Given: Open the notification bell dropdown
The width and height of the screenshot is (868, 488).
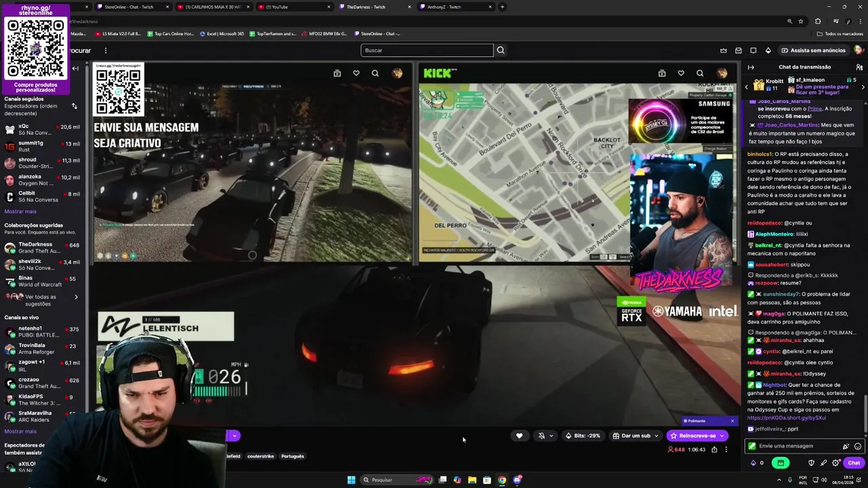Looking at the screenshot, I should click(x=545, y=436).
